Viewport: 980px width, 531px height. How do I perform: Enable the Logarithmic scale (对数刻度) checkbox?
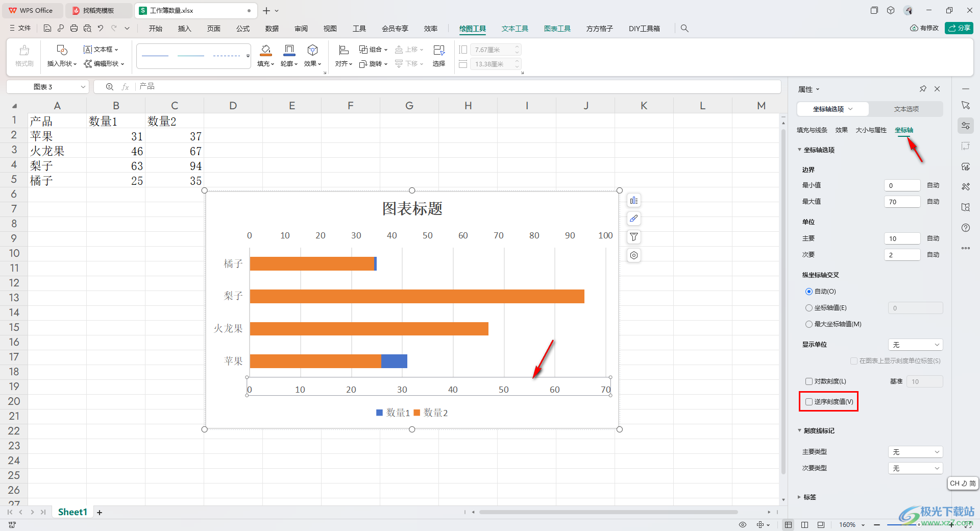(x=809, y=381)
